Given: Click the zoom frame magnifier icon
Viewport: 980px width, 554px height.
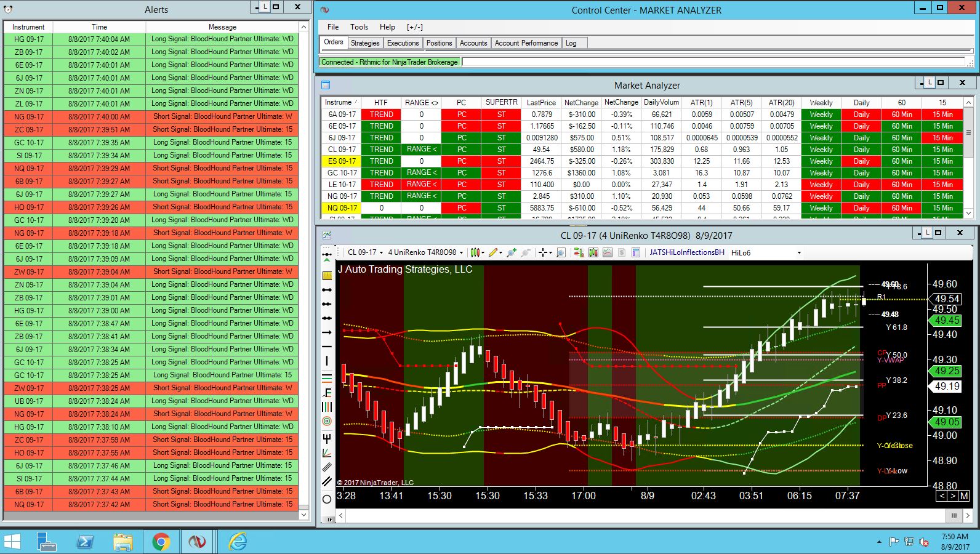Looking at the screenshot, I should [x=561, y=252].
